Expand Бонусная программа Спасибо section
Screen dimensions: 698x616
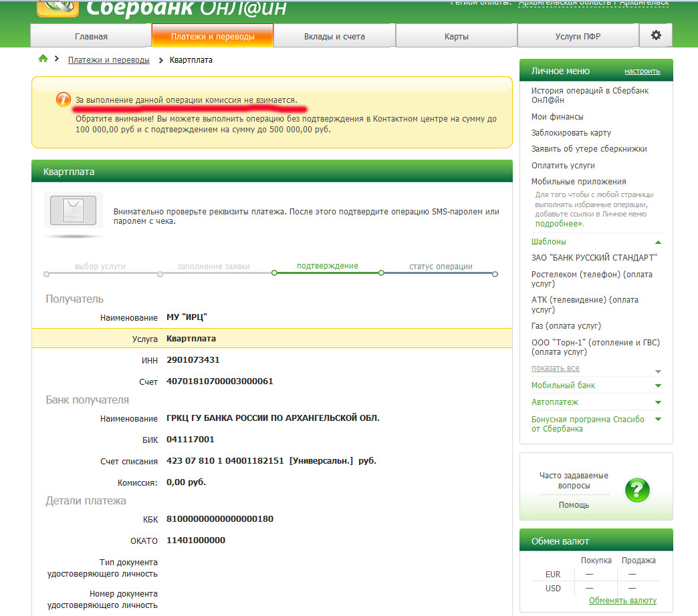click(658, 420)
